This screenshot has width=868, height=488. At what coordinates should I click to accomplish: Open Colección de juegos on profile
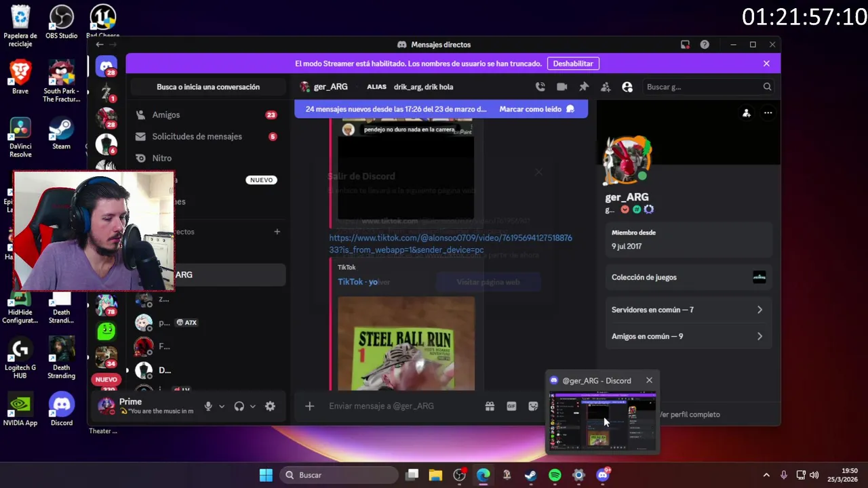[x=688, y=277]
